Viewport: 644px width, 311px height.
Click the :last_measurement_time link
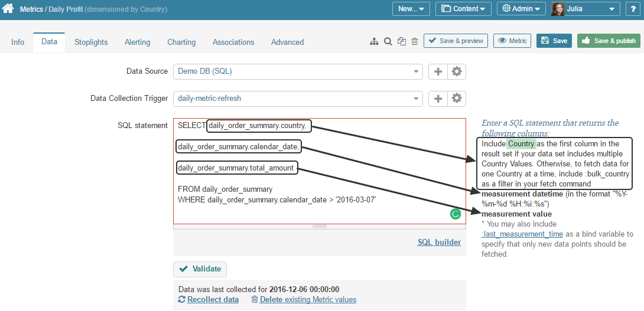tap(522, 234)
